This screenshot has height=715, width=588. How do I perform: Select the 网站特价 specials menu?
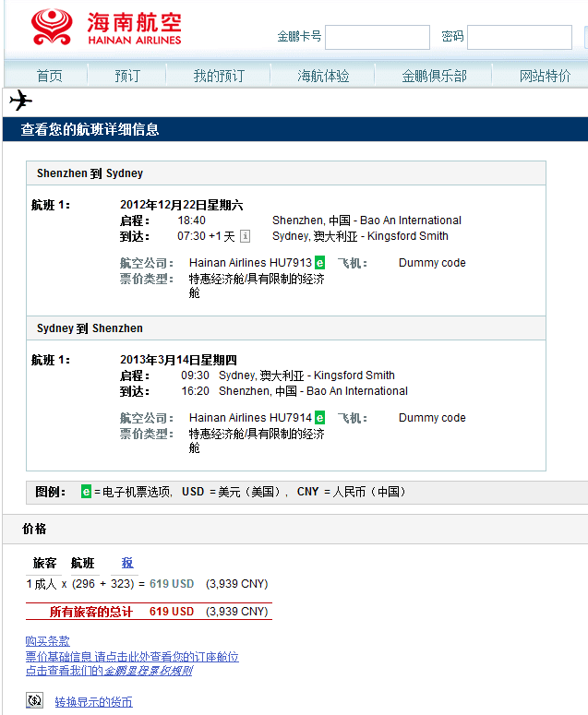coord(545,76)
